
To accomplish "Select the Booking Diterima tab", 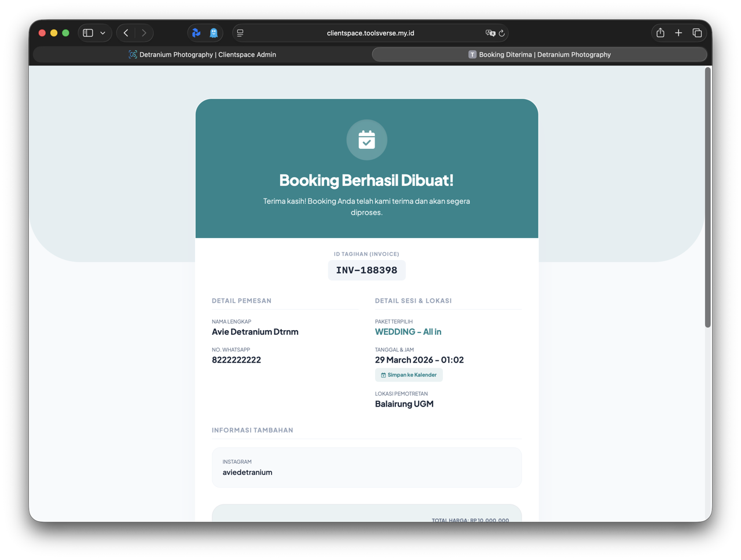I will click(x=540, y=54).
